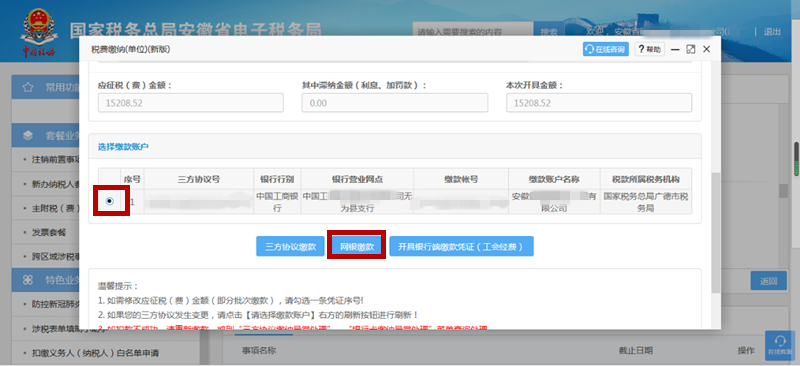Click the 三方协议号 column header
The height and width of the screenshot is (366, 800).
199,179
